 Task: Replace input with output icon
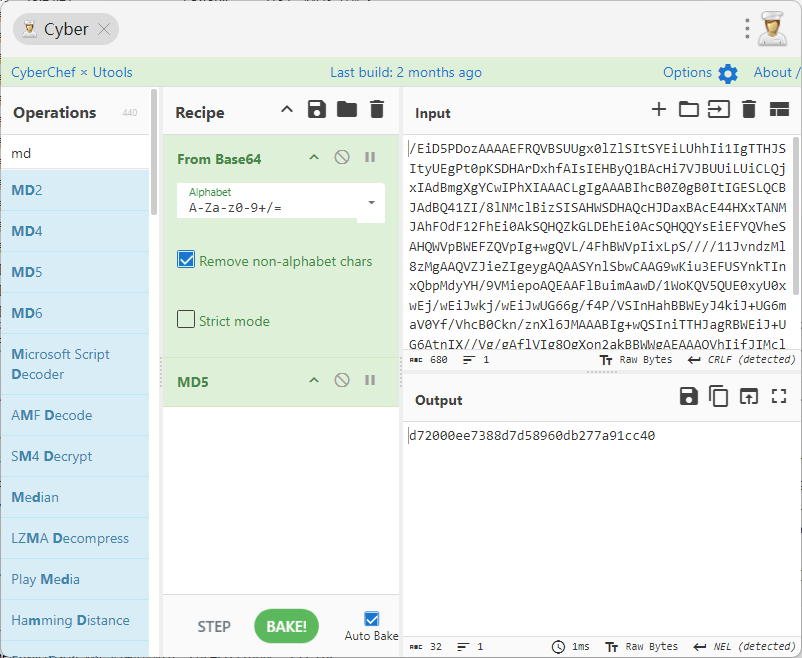[749, 397]
